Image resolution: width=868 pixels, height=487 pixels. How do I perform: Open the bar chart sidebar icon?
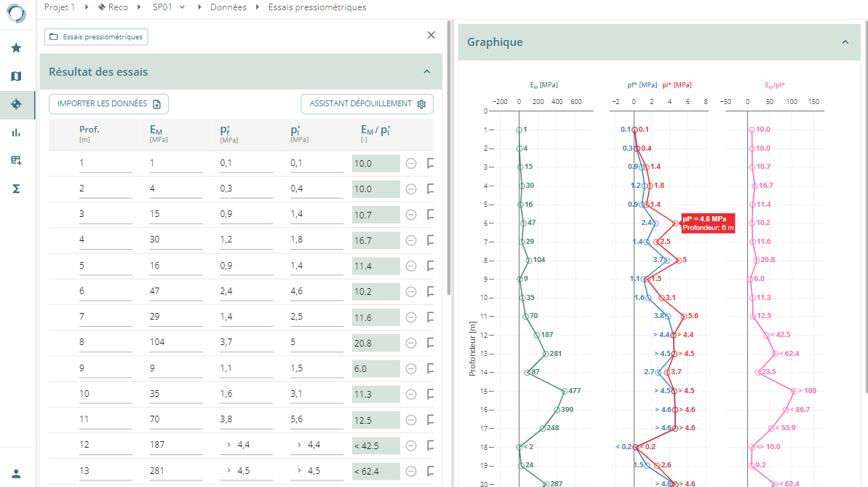(x=16, y=132)
